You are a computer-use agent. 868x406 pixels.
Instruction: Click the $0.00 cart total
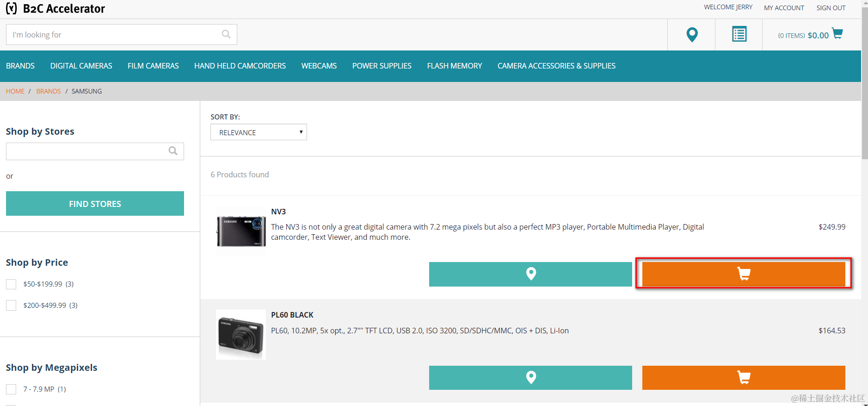pyautogui.click(x=818, y=36)
